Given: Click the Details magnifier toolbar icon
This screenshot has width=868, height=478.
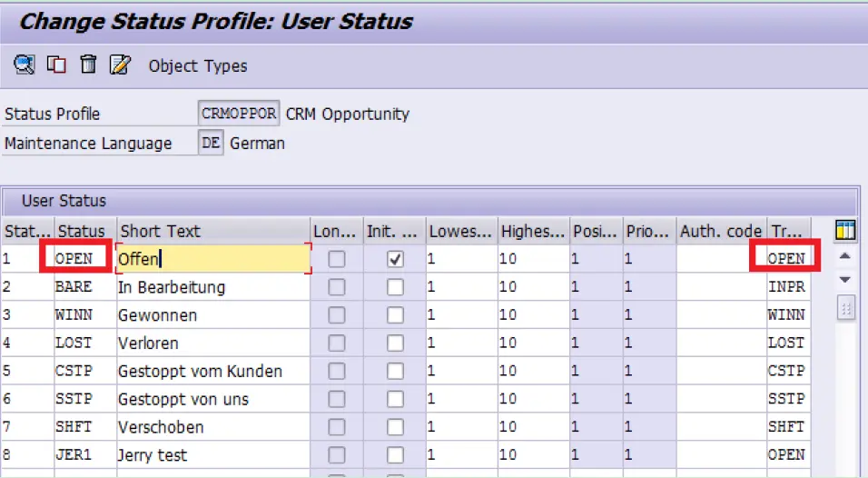Looking at the screenshot, I should (x=24, y=65).
